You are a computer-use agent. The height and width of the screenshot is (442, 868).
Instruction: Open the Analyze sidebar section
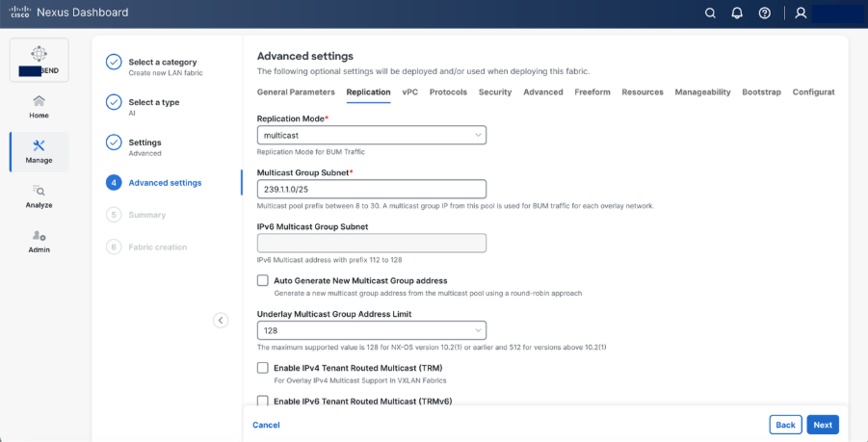click(39, 196)
